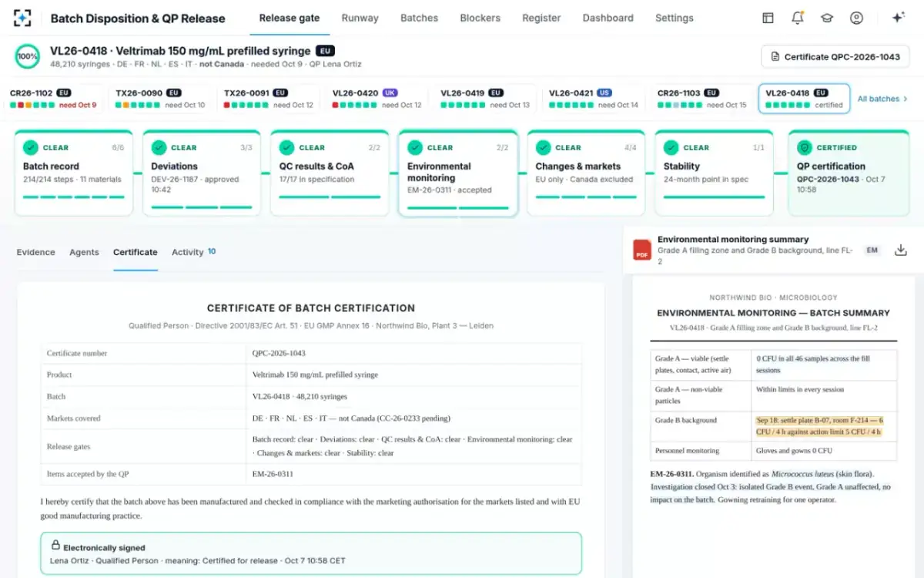Screen dimensions: 924x578
Task: Click the Environmental monitoring check icon
Action: coord(415,147)
